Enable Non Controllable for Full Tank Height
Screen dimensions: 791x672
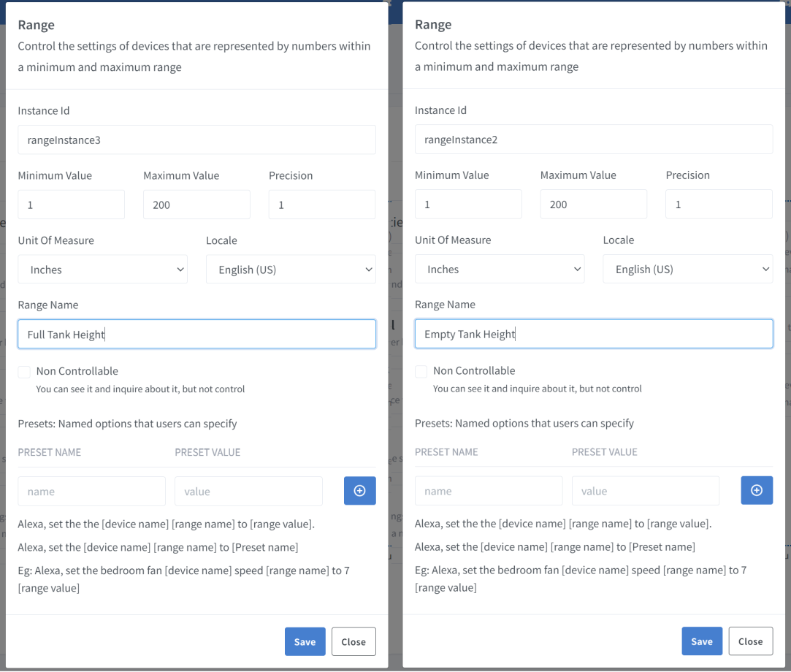point(24,372)
